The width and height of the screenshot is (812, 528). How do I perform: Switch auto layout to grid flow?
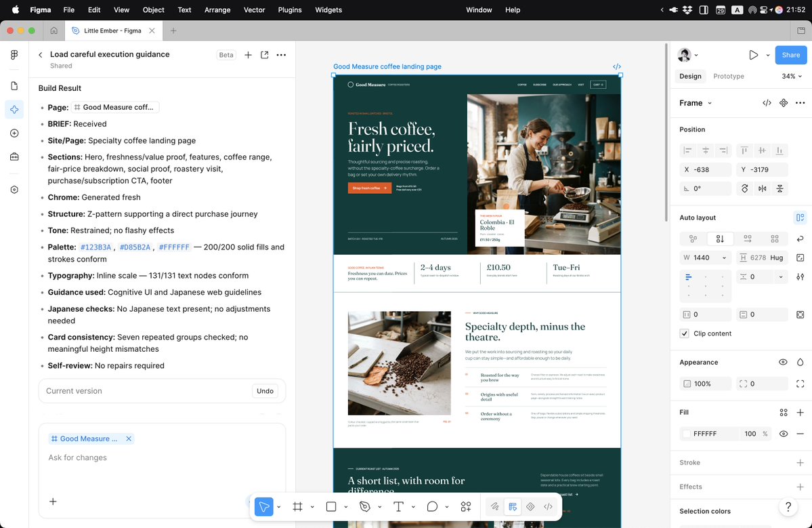(x=775, y=239)
